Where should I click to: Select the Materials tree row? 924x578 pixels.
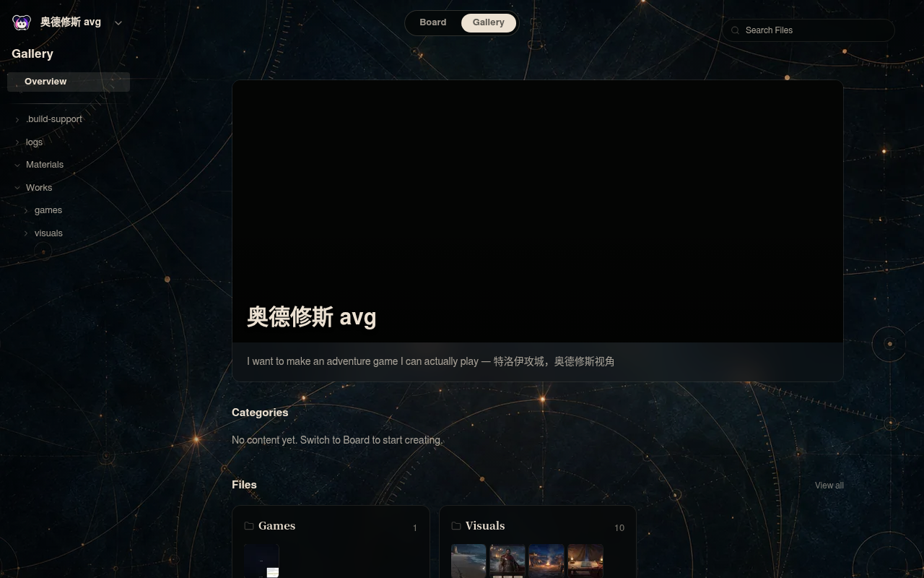69,165
